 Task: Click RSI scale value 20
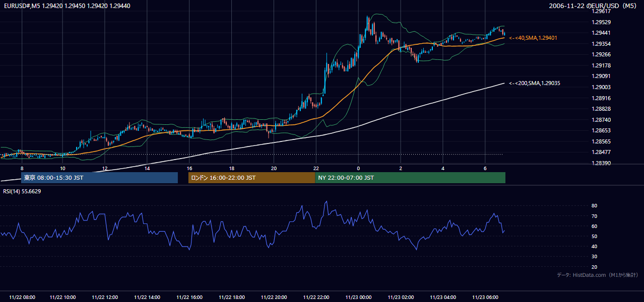(x=594, y=267)
